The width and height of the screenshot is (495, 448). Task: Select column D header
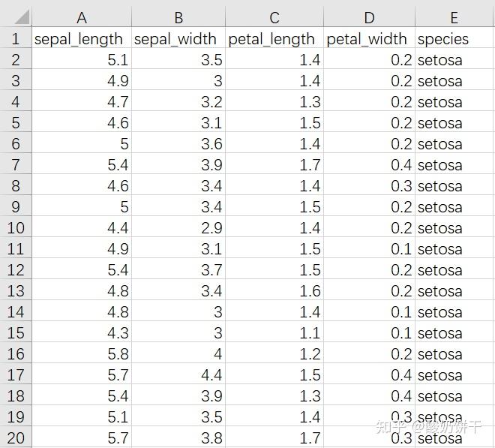[x=369, y=17]
